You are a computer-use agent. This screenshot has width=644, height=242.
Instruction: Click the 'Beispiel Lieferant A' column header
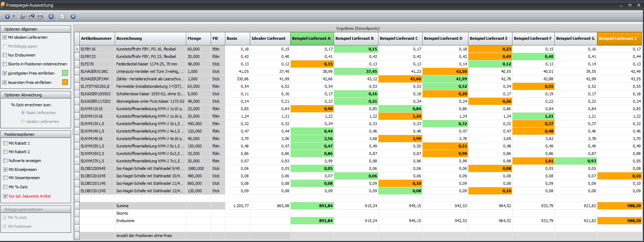(311, 38)
